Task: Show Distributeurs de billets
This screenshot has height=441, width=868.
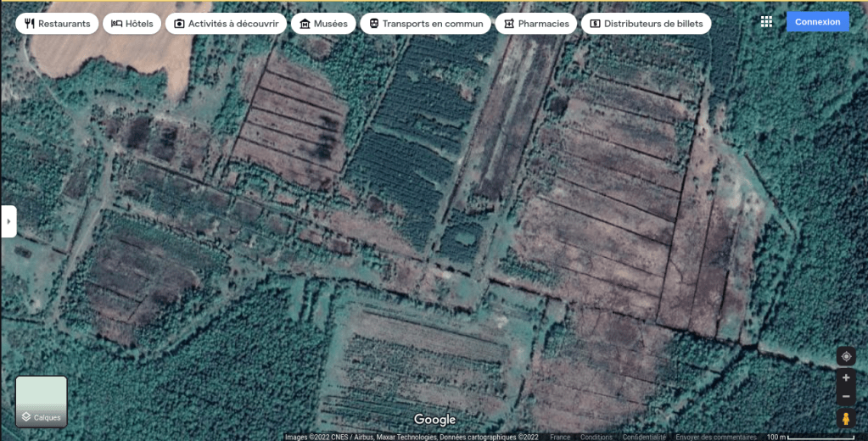Action: [646, 24]
